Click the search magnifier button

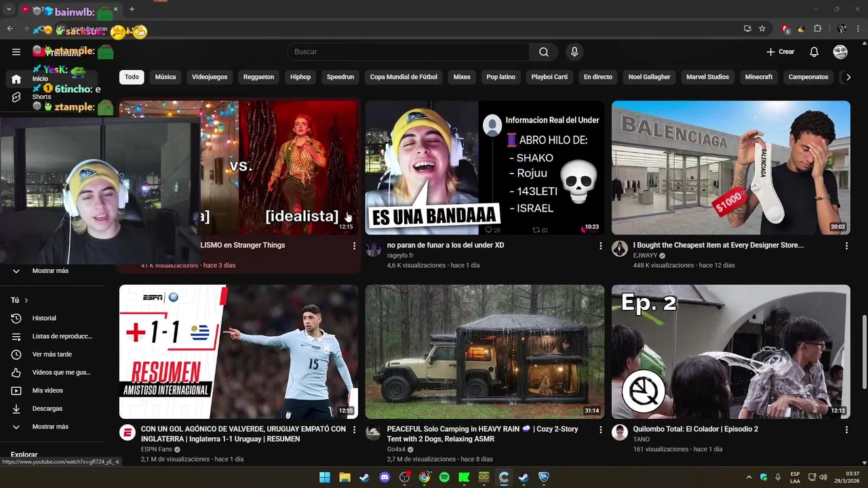(544, 52)
